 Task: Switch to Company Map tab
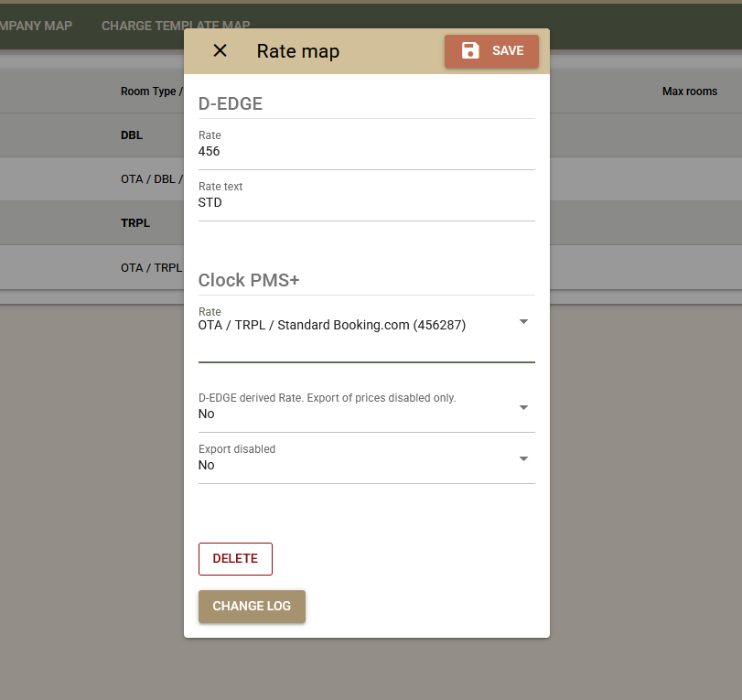pos(36,26)
